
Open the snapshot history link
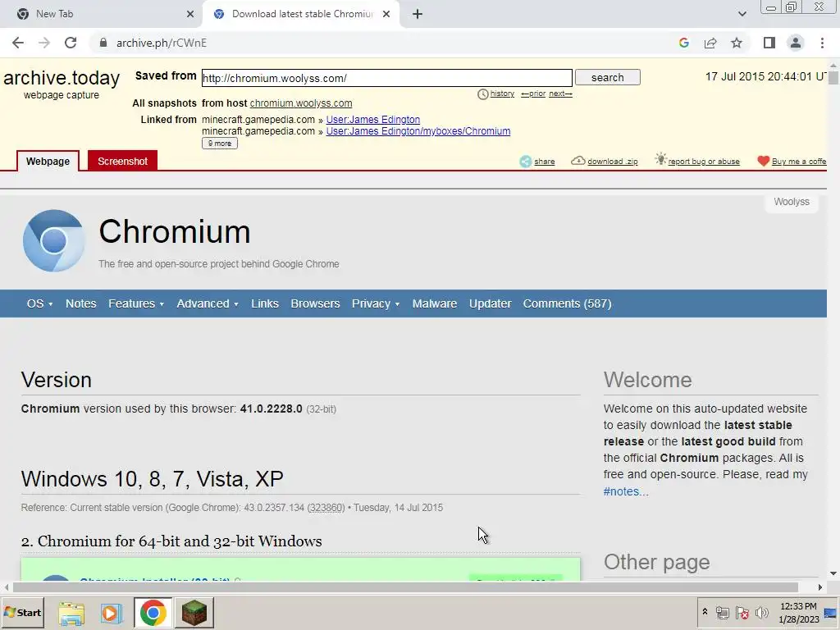(x=502, y=94)
